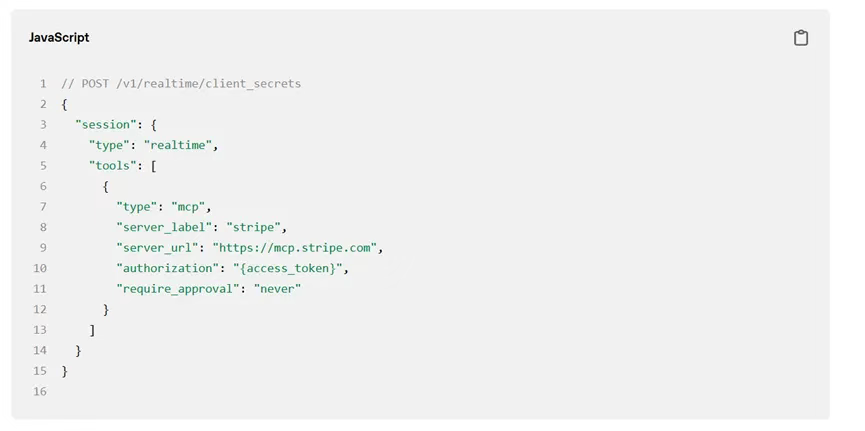The height and width of the screenshot is (431, 865).
Task: Click the JavaScript language label
Action: (59, 38)
